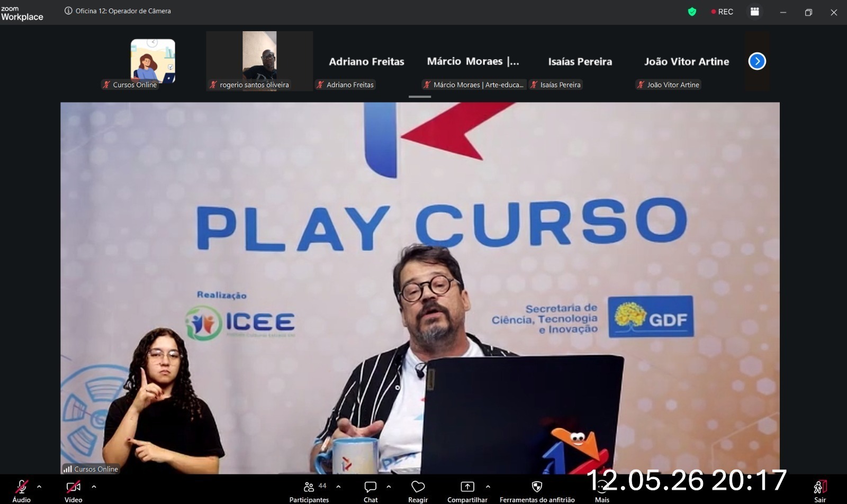Show next participants with blue arrow
Viewport: 847px width, 504px height.
pyautogui.click(x=757, y=61)
